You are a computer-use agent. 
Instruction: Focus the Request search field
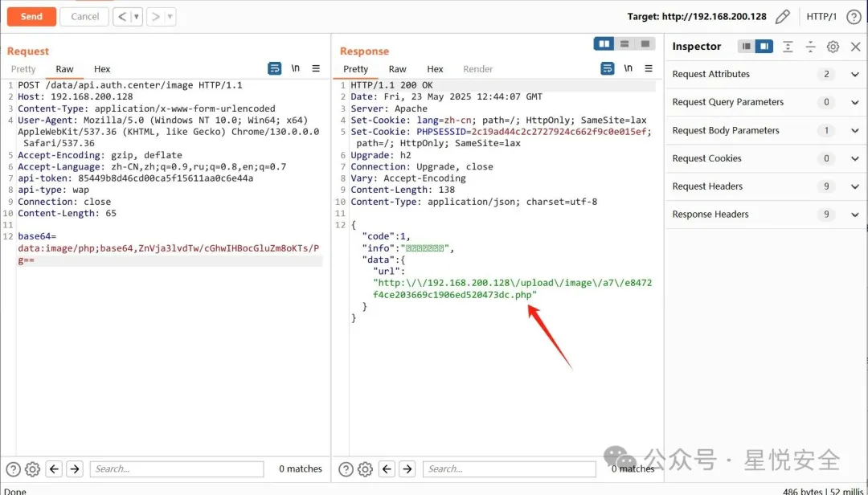(177, 469)
